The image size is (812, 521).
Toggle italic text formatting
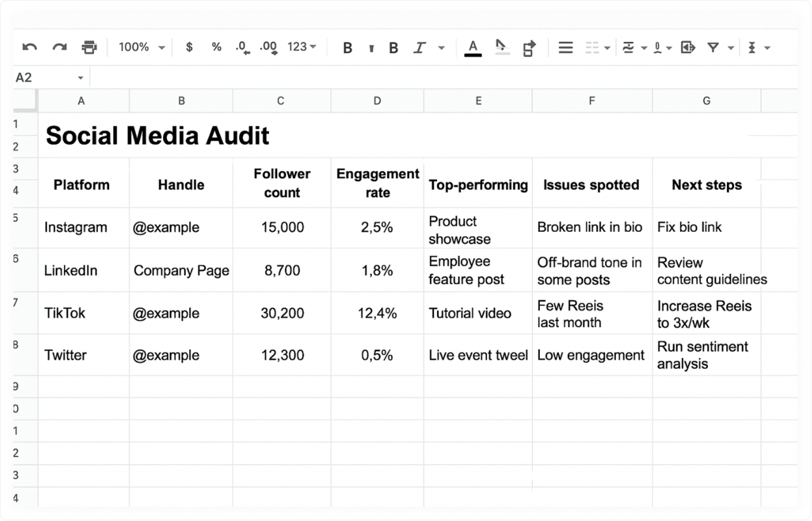419,48
